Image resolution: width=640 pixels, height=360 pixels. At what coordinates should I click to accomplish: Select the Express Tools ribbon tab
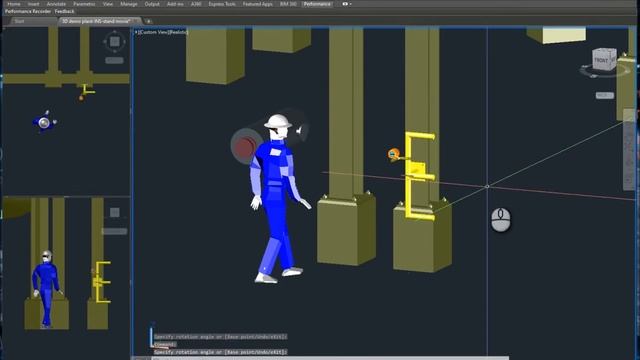point(222,4)
